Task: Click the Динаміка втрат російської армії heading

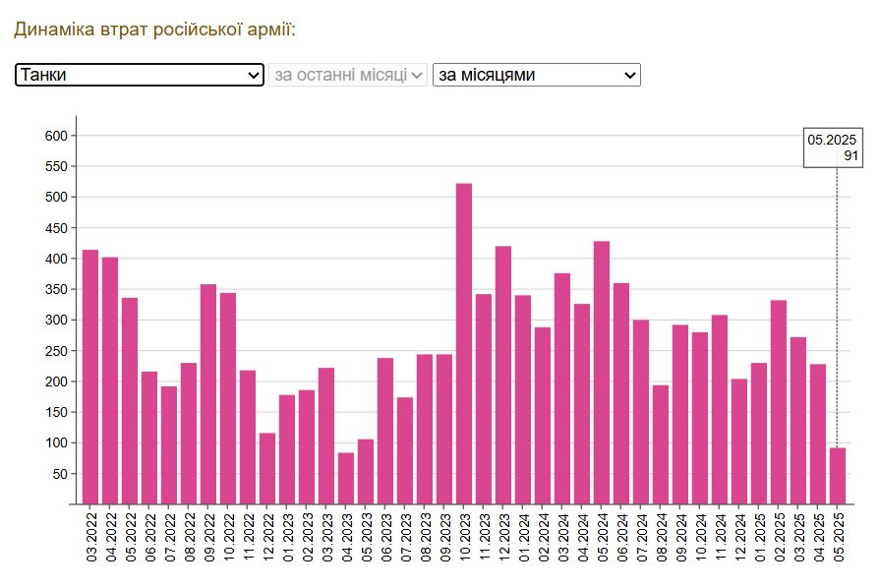Action: [x=154, y=29]
